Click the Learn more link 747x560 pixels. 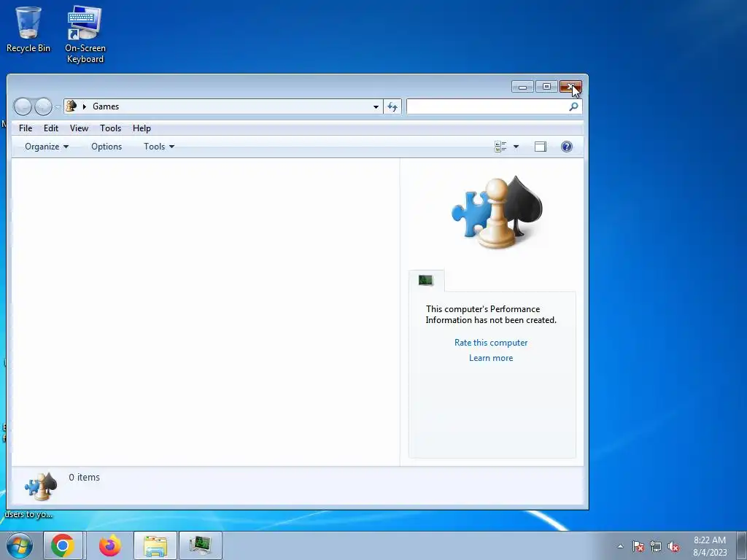point(491,358)
